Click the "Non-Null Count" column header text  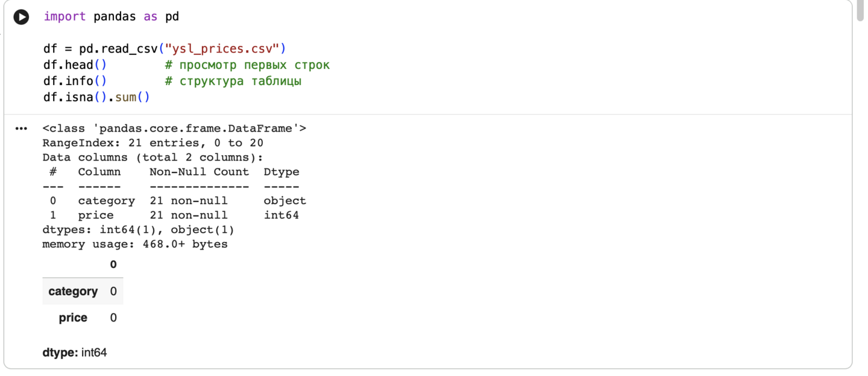pos(199,172)
